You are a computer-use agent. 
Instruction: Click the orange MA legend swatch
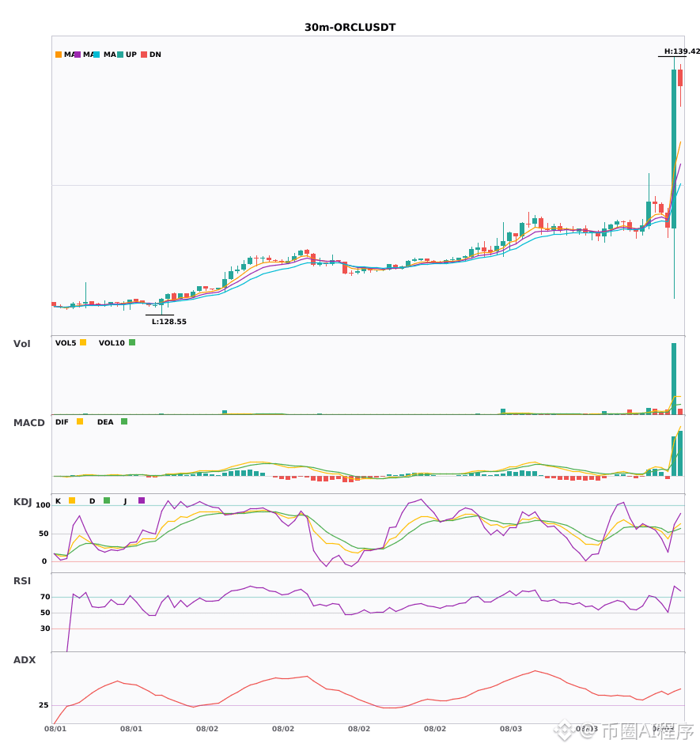[59, 55]
